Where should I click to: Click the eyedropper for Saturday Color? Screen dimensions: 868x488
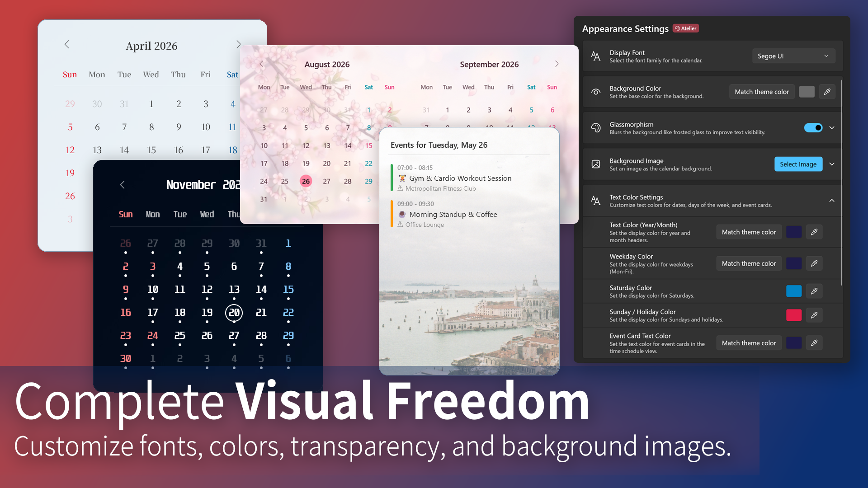pyautogui.click(x=814, y=291)
